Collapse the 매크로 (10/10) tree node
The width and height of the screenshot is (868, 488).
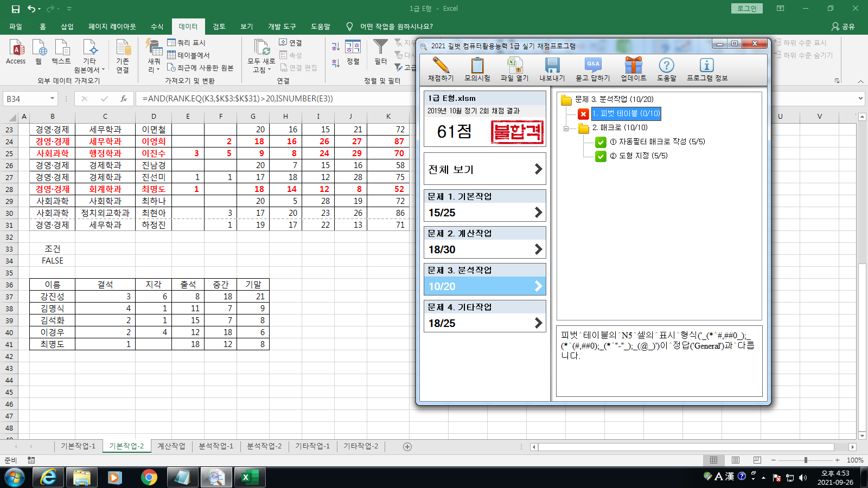point(566,129)
